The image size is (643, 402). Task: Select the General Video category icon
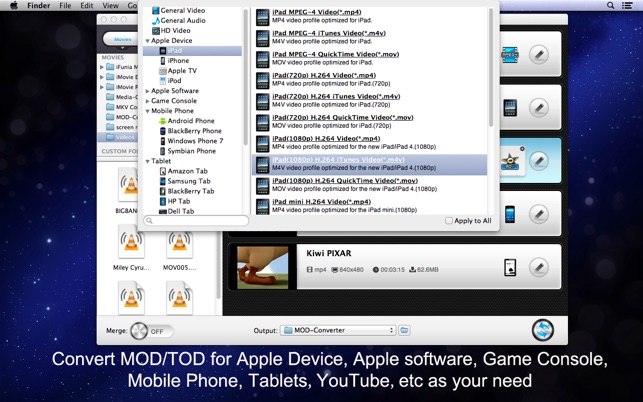[155, 11]
